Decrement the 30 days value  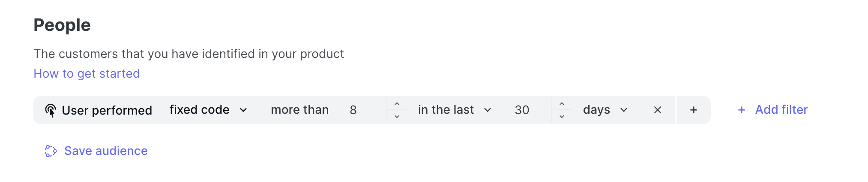pyautogui.click(x=562, y=116)
